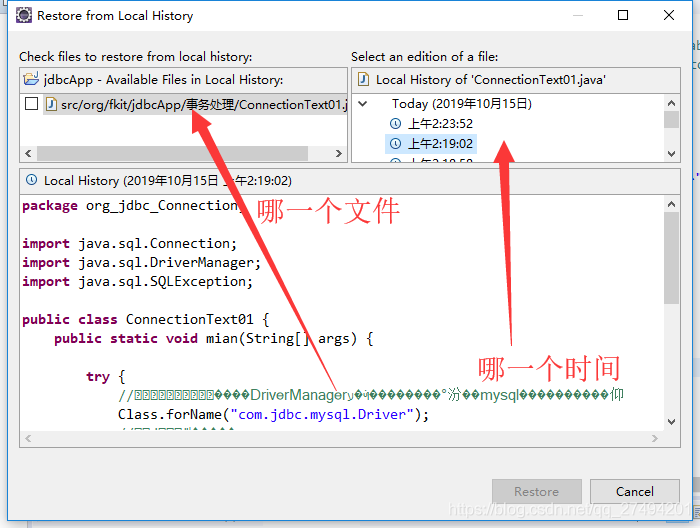700x528 pixels.
Task: Click the Class.forName("com.jdbc.mysql.Driver") line
Action: (273, 415)
